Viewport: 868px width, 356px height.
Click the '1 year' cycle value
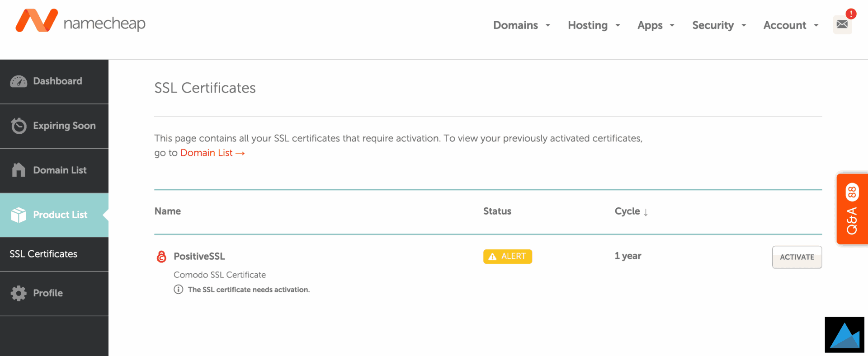[x=628, y=256]
